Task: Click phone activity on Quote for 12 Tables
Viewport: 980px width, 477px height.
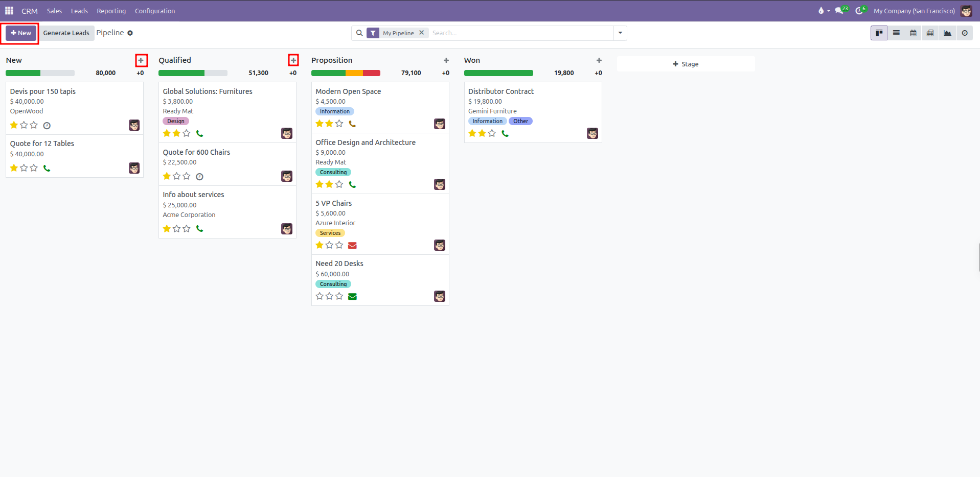Action: point(47,168)
